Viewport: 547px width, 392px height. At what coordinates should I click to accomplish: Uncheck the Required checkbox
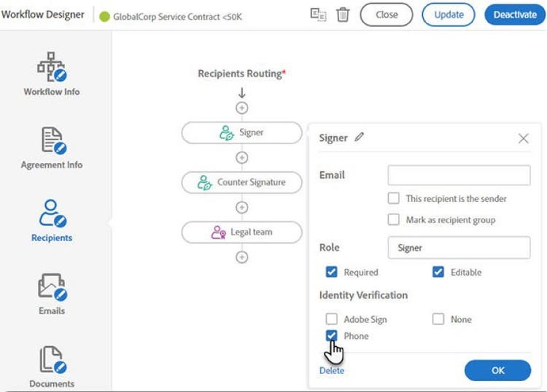(332, 273)
